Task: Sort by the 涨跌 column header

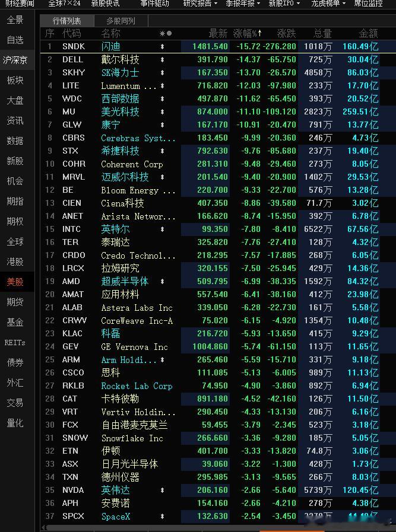Action: 286,33
